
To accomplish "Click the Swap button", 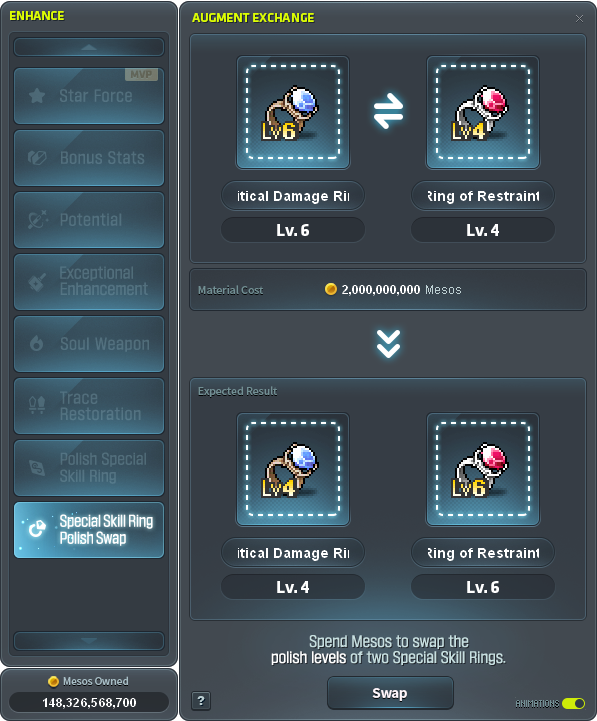I will click(x=390, y=693).
